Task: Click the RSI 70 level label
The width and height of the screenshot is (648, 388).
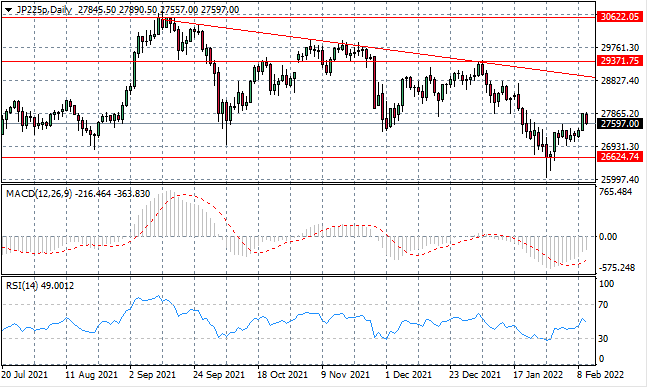Action: click(x=603, y=305)
